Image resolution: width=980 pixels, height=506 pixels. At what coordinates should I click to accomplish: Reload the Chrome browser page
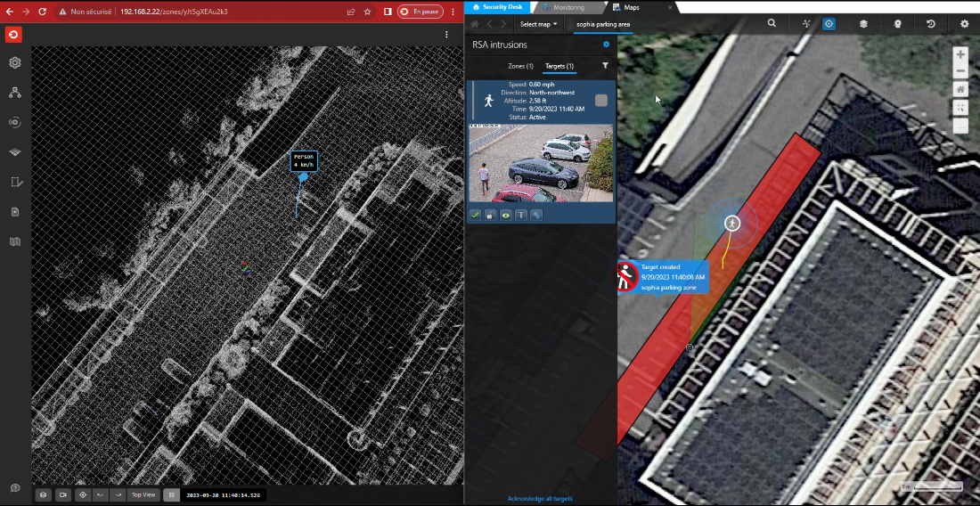point(43,12)
